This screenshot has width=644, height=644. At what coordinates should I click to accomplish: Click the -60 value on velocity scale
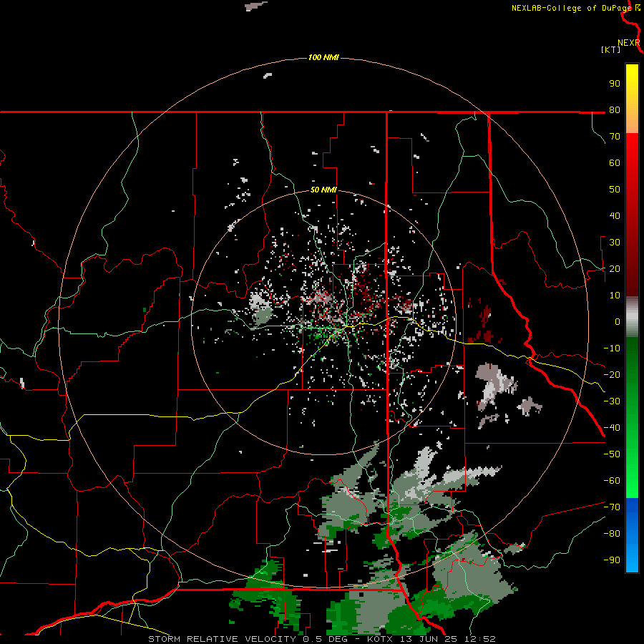coord(612,481)
